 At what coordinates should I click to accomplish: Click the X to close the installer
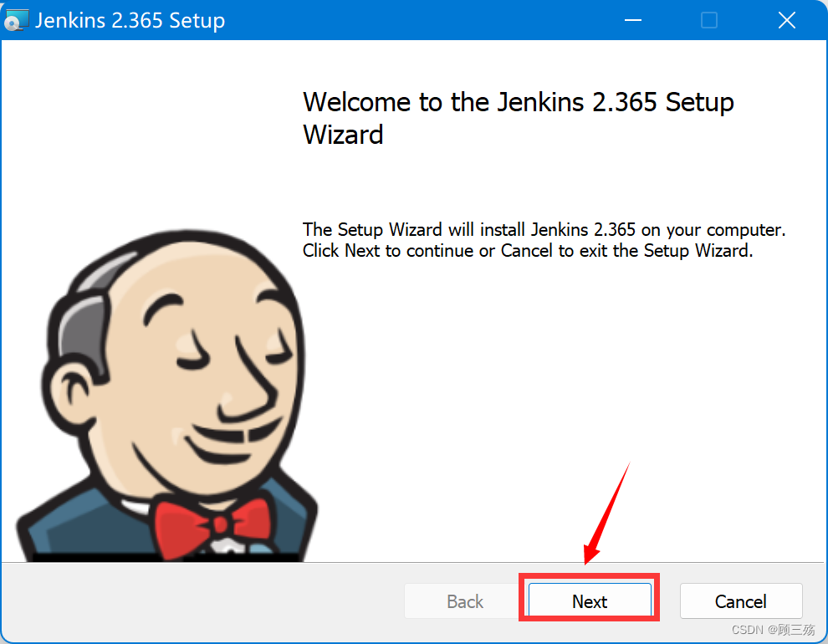(786, 20)
